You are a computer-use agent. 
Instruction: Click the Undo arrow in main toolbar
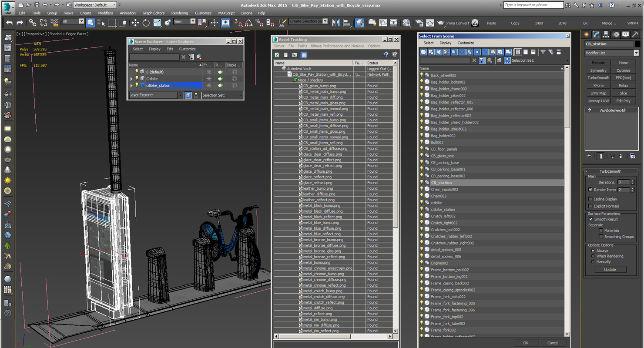coord(9,23)
